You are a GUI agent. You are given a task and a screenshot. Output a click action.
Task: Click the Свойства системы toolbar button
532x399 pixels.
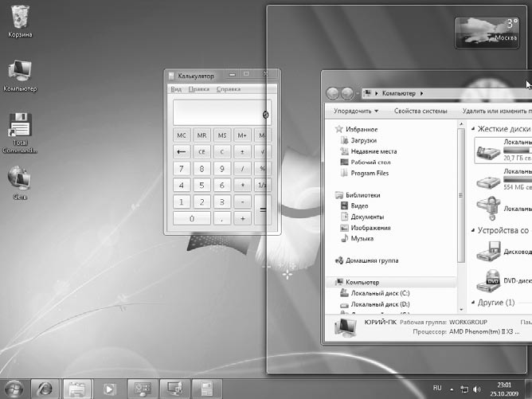pos(420,111)
